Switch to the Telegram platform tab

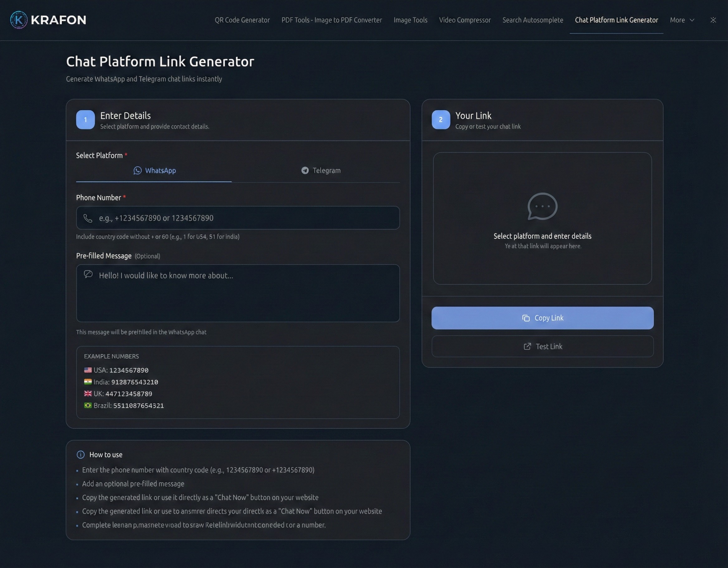(321, 171)
